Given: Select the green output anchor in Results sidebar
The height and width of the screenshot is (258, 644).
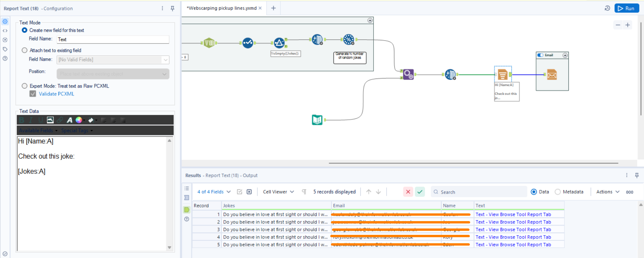Looking at the screenshot, I should [187, 210].
